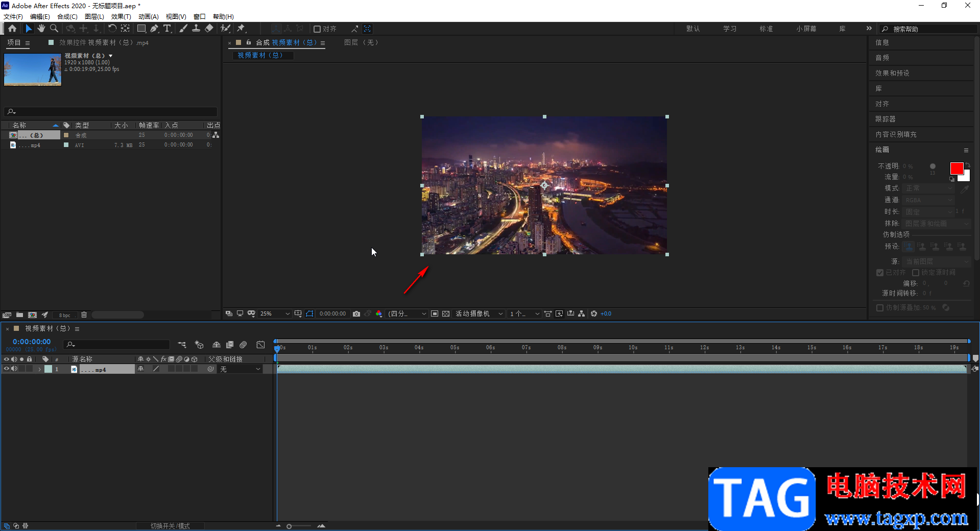The width and height of the screenshot is (980, 531).
Task: Open the 活动摄像机 camera view dropdown
Action: coord(479,313)
